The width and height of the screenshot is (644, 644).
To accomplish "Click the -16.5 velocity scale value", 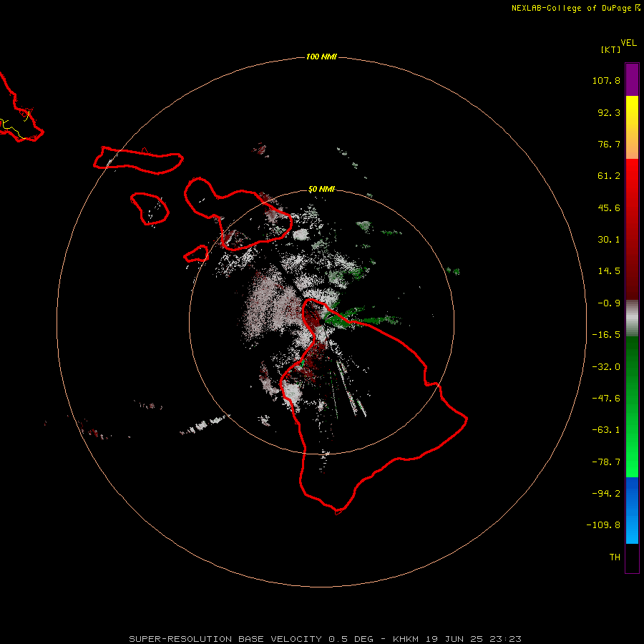I will [x=606, y=335].
